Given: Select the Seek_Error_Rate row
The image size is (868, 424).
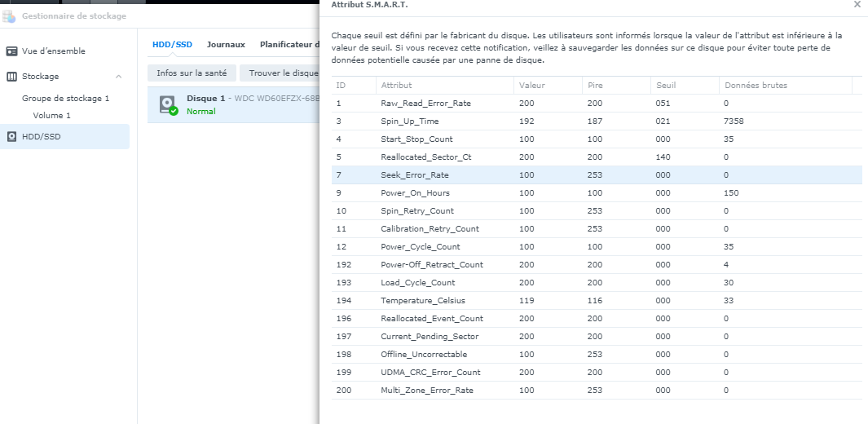Looking at the screenshot, I should click(597, 175).
